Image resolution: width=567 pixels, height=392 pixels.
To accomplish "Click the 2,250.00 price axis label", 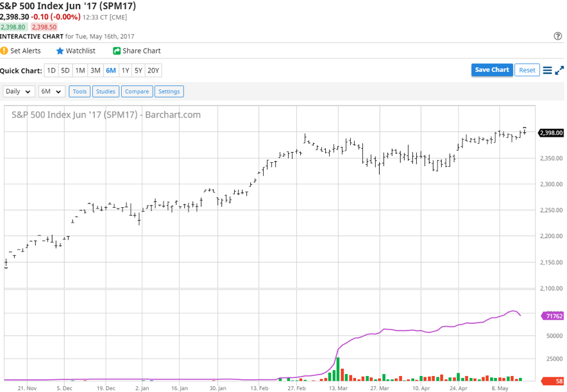I will click(552, 210).
